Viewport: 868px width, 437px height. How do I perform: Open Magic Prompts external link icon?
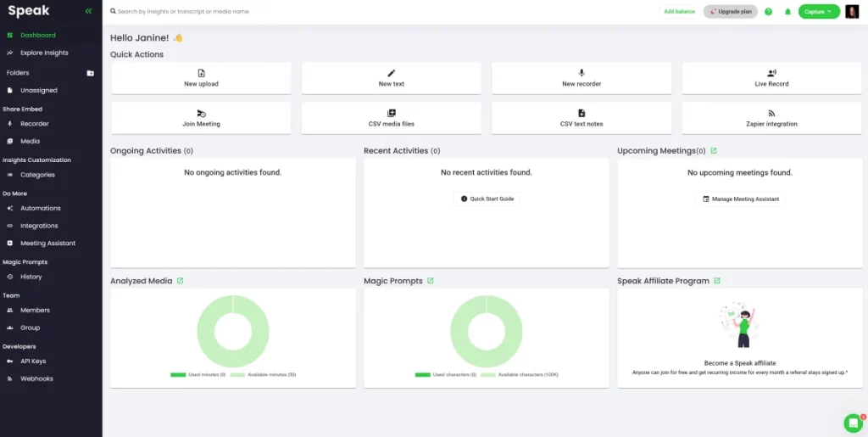(430, 281)
